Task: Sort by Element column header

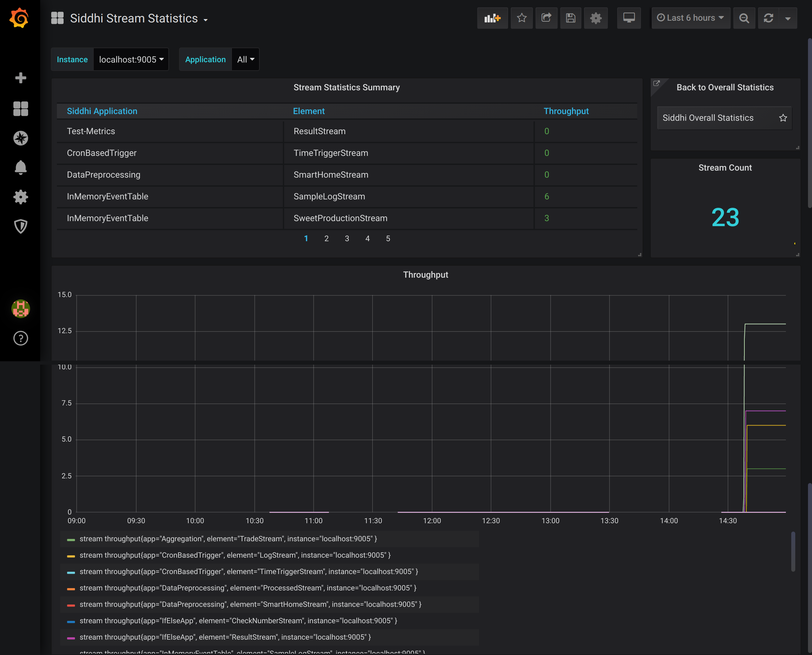Action: tap(309, 111)
